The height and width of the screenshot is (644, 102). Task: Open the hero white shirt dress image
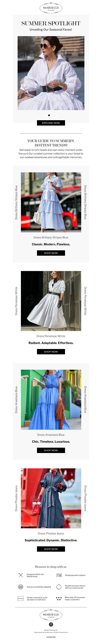tap(51, 73)
